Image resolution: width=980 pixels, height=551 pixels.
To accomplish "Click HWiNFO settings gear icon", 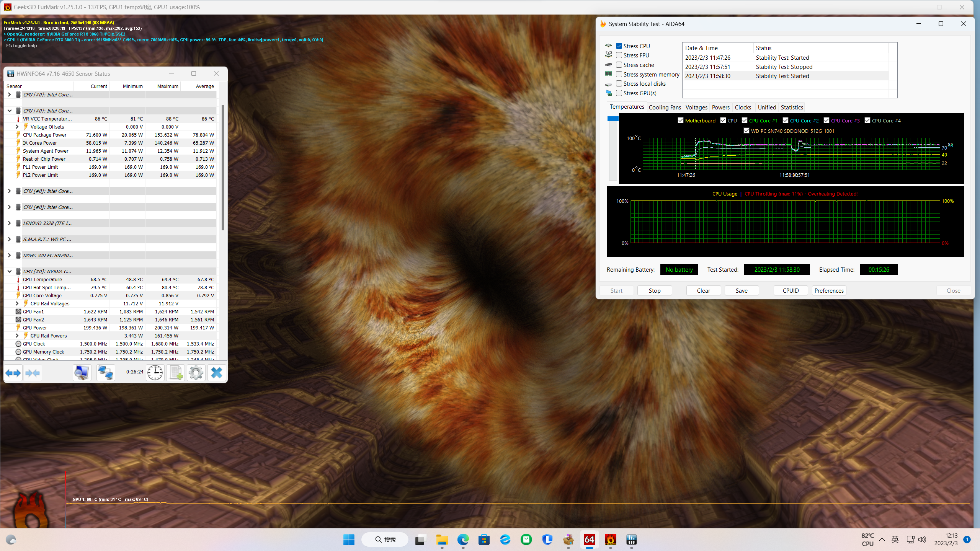I will point(196,372).
